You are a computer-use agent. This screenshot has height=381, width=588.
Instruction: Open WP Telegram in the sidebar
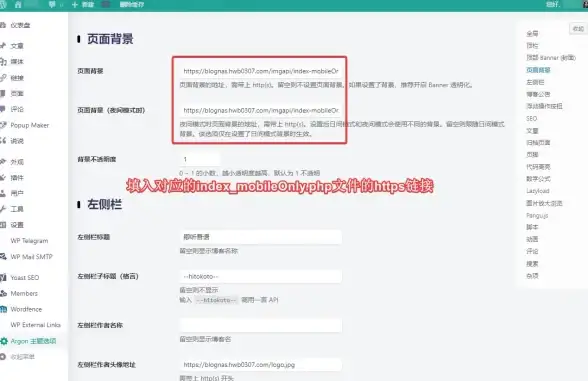pyautogui.click(x=29, y=241)
